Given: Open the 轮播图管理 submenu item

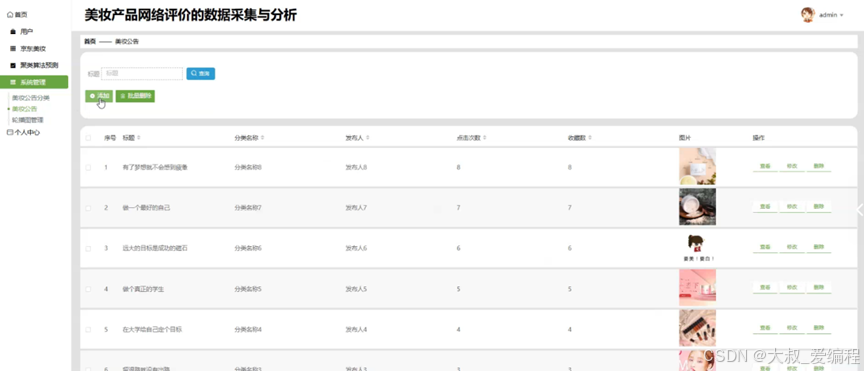Looking at the screenshot, I should [28, 120].
